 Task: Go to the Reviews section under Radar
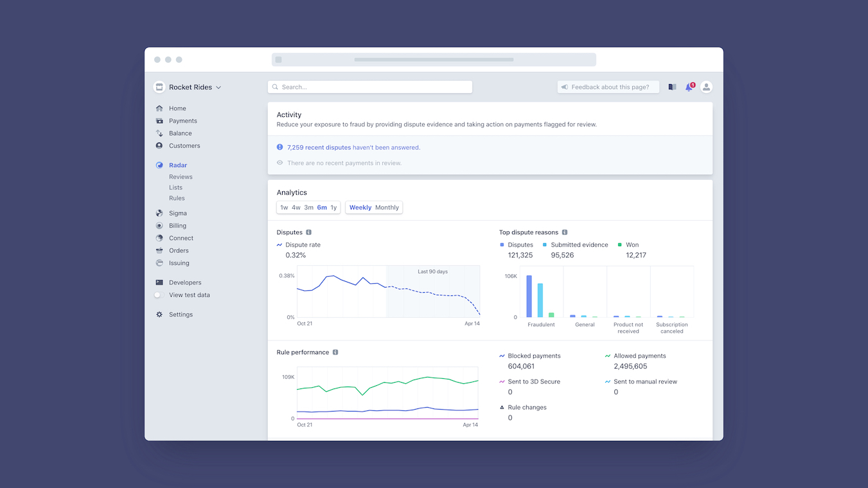(181, 176)
